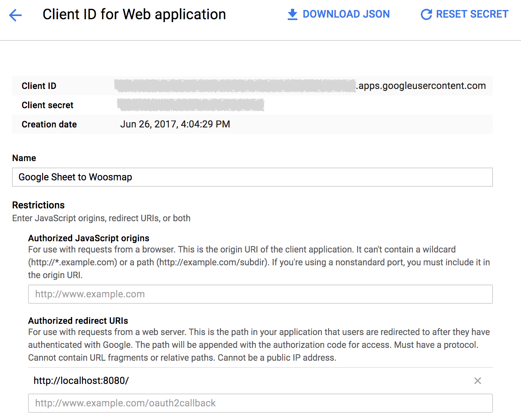The width and height of the screenshot is (521, 420).
Task: Click the Authorized redirect URIs heading
Action: coord(78,321)
